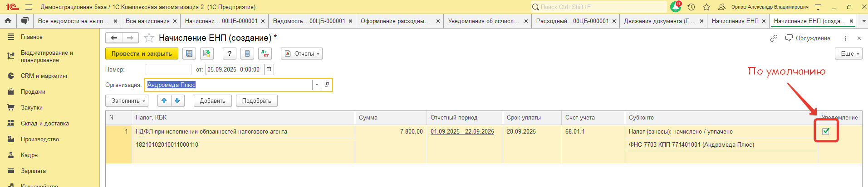Click into the Номер input field
Viewport: 868px width, 187px height.
tap(168, 69)
